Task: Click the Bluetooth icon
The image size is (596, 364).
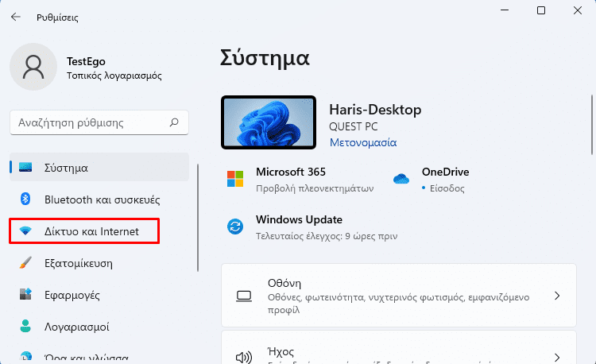Action: point(25,199)
